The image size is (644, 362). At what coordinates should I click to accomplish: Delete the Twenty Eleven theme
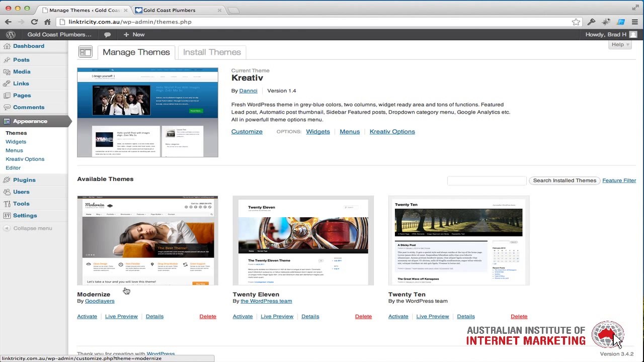[x=363, y=317]
